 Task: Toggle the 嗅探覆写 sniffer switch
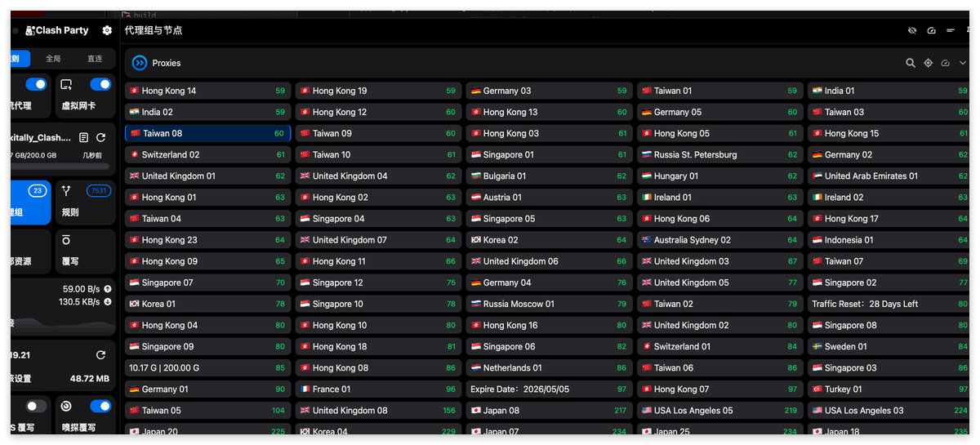[x=100, y=406]
